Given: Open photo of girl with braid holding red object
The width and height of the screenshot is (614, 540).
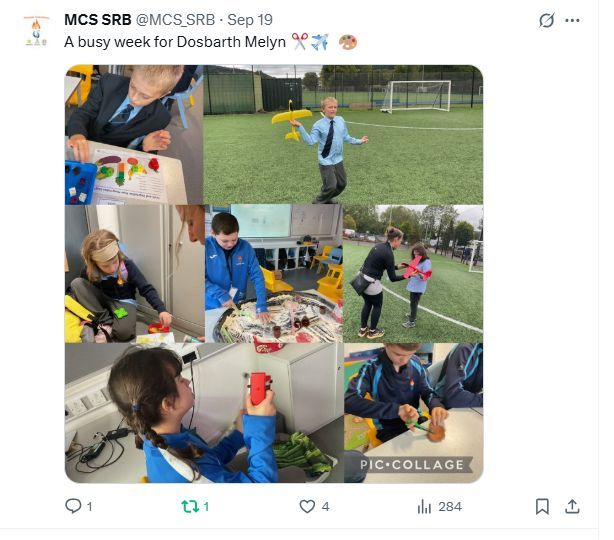Looking at the screenshot, I should click(203, 413).
